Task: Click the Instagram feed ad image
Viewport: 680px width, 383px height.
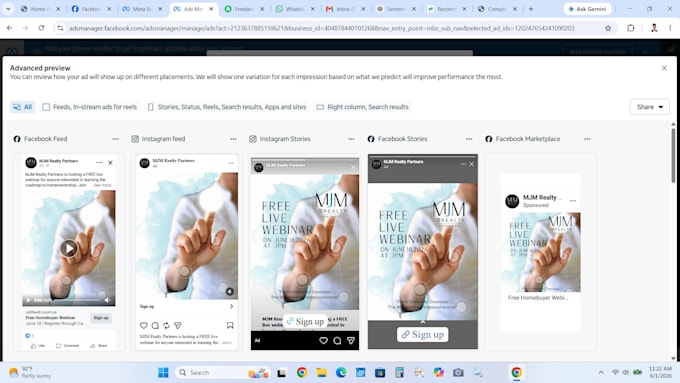Action: [187, 236]
